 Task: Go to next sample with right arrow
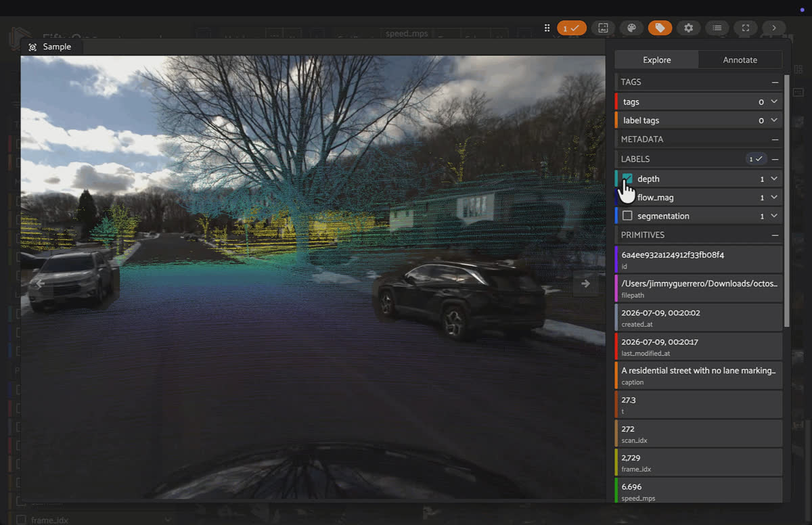[585, 284]
